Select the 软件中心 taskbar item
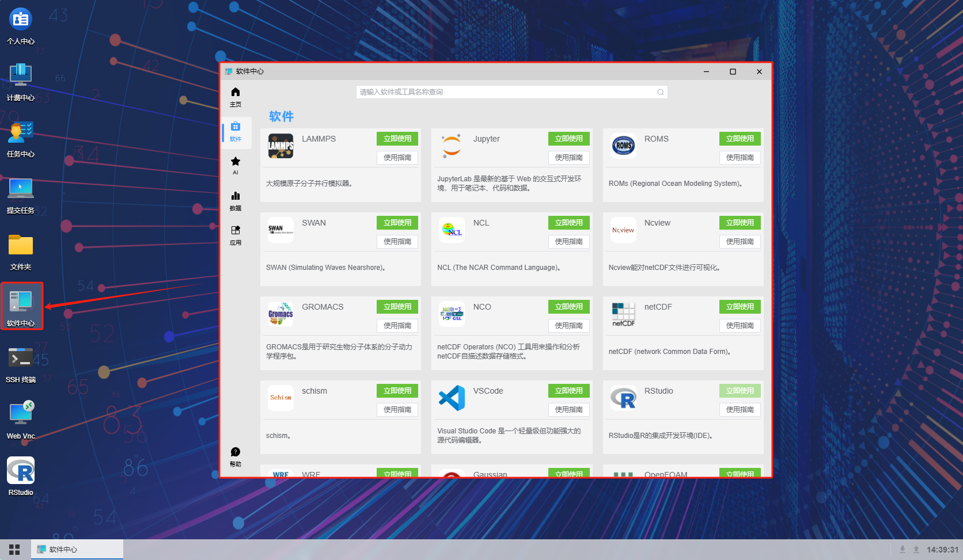The width and height of the screenshot is (963, 560). (x=77, y=550)
